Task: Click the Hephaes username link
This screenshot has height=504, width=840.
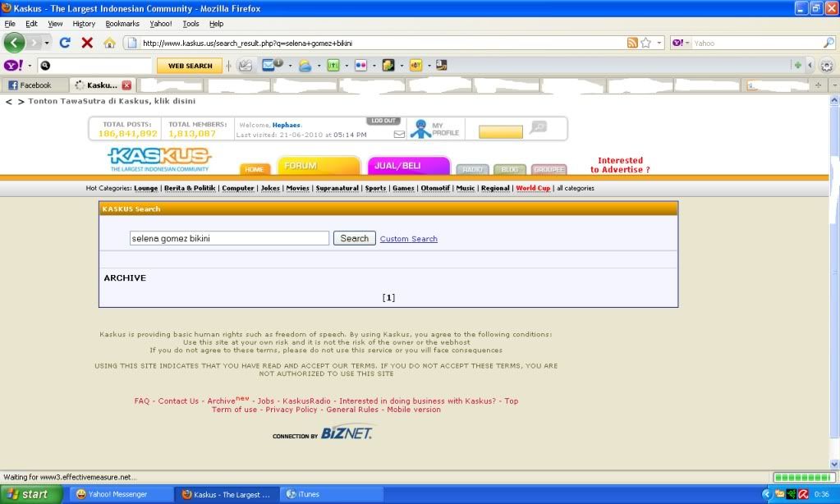Action: click(286, 125)
